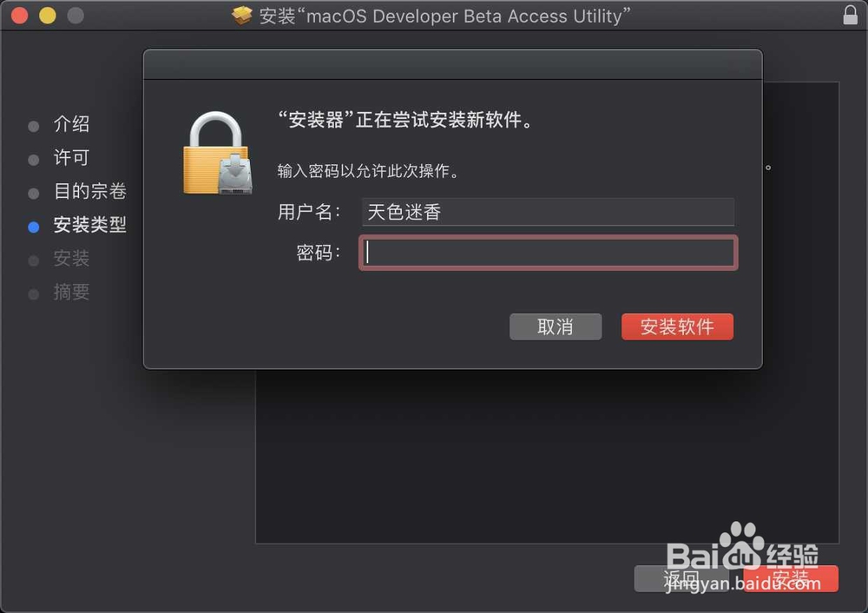Image resolution: width=868 pixels, height=613 pixels.
Task: Click the gray zoom window button
Action: click(76, 16)
